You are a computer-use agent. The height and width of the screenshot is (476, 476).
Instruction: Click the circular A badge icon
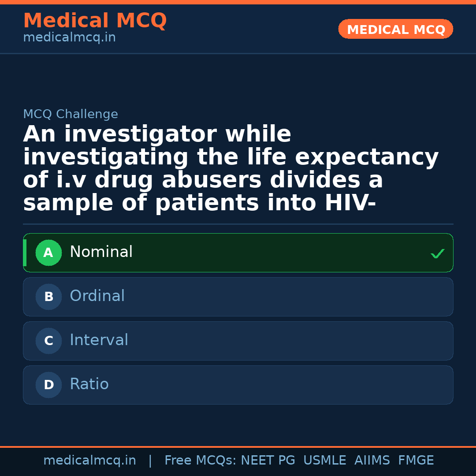click(48, 253)
